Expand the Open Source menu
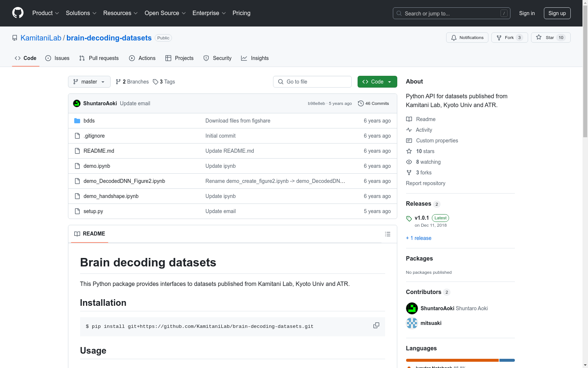Screen dimensions: 588x368 click(165, 13)
